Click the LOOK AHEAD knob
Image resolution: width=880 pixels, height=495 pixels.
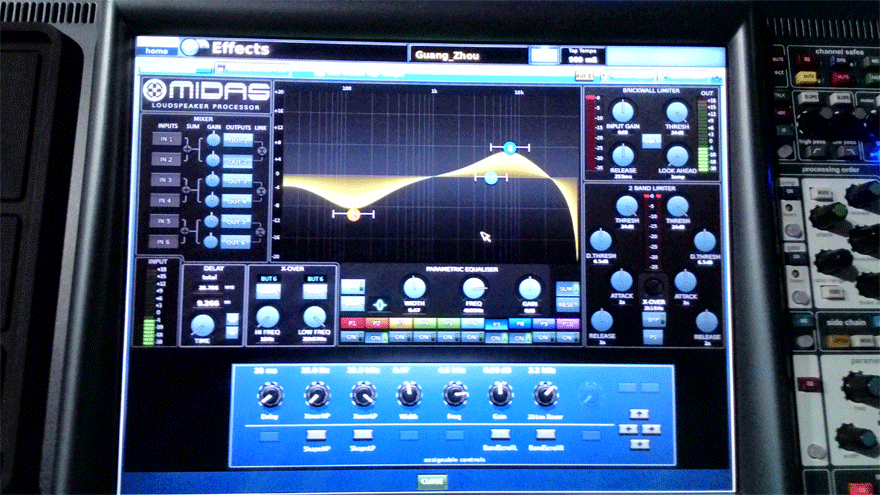coord(677,156)
